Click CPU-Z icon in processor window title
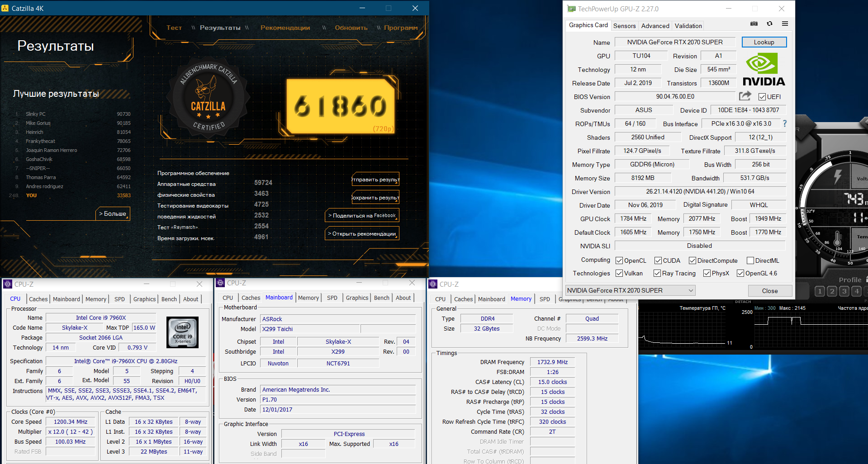Image resolution: width=868 pixels, height=464 pixels. coord(8,284)
